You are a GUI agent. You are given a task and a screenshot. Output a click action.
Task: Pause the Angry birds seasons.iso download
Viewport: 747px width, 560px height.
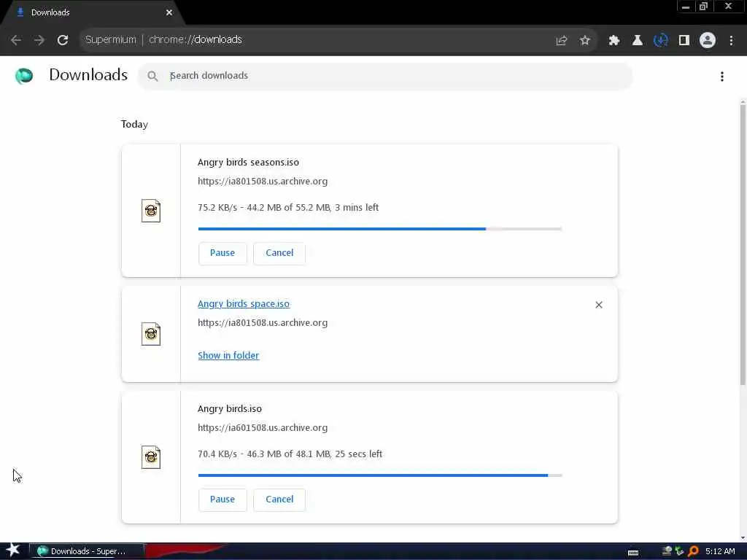tap(222, 253)
